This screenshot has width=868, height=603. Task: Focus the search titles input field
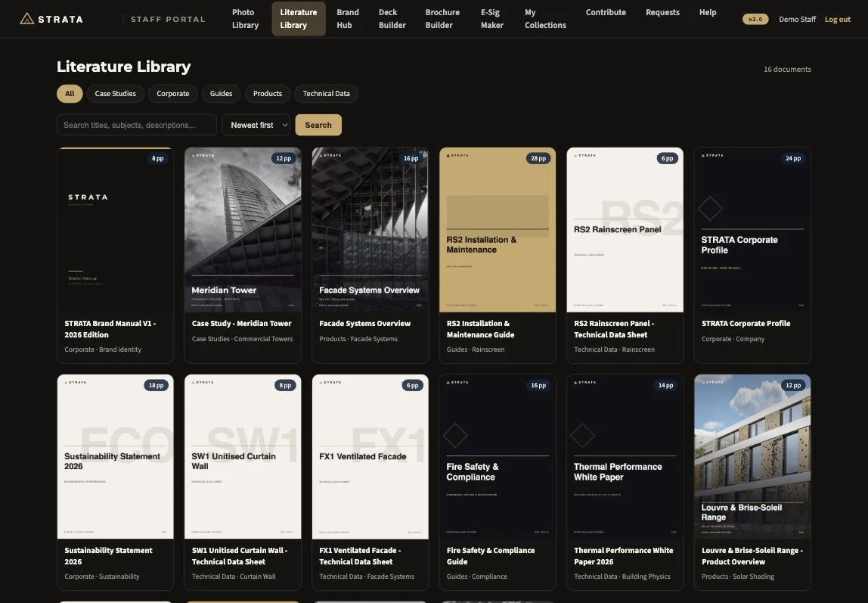(x=137, y=125)
